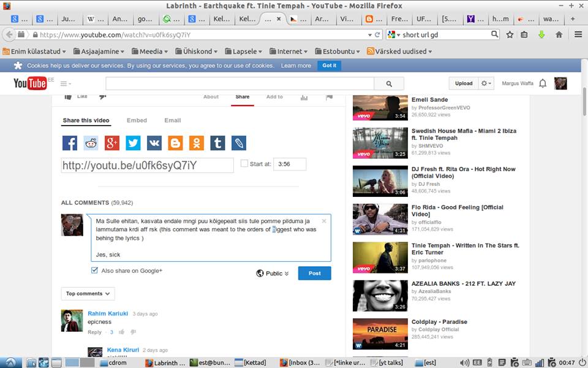588x368 pixels.
Task: Open the Firefox hamburger menu
Action: coord(578,34)
